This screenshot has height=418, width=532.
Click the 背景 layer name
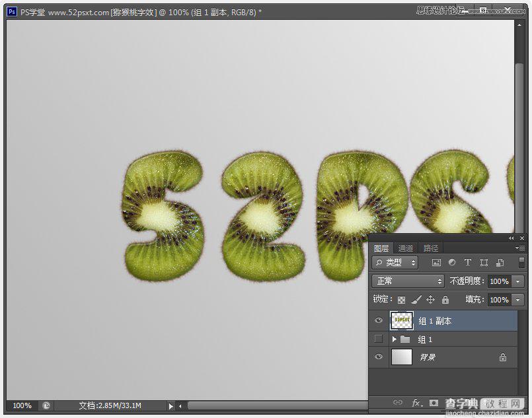tap(428, 357)
